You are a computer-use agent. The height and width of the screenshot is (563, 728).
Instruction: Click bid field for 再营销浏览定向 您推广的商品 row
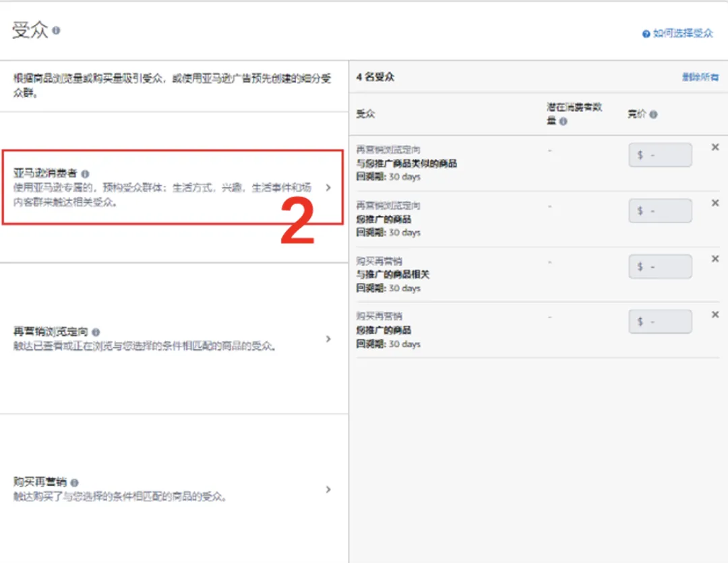(660, 211)
